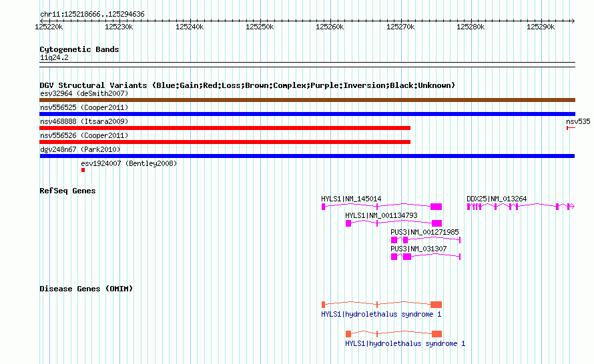Open the dgv248n67 (Park2010) label
Viewport: 594px width, 364px height.
pos(80,149)
